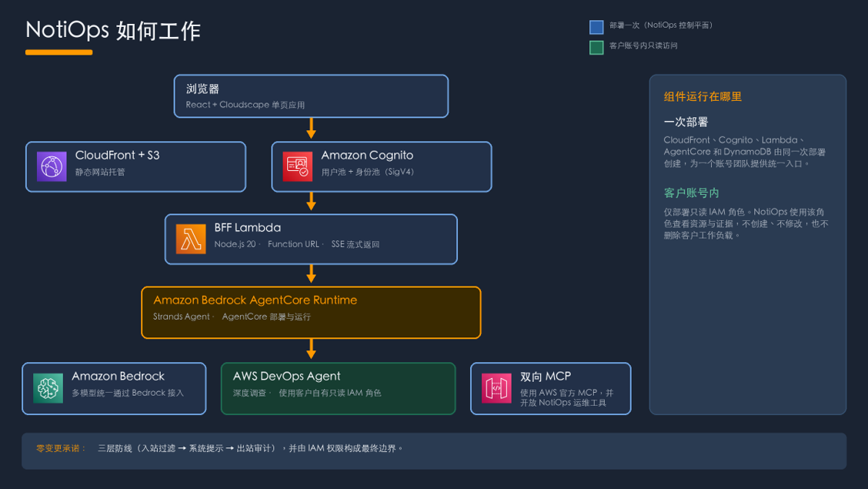Click the Amazon Bedrock green brain icon
The width and height of the screenshot is (868, 489).
48,388
